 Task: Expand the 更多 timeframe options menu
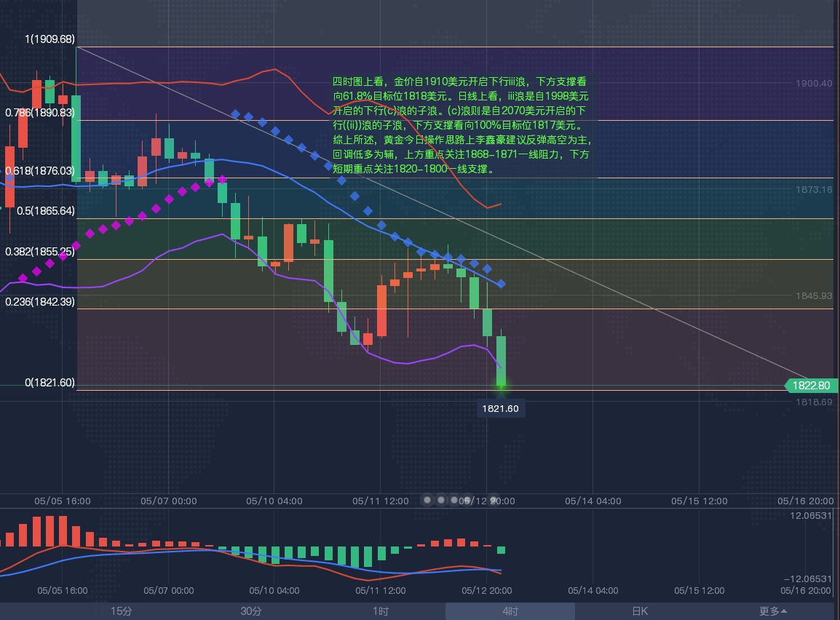[x=772, y=611]
